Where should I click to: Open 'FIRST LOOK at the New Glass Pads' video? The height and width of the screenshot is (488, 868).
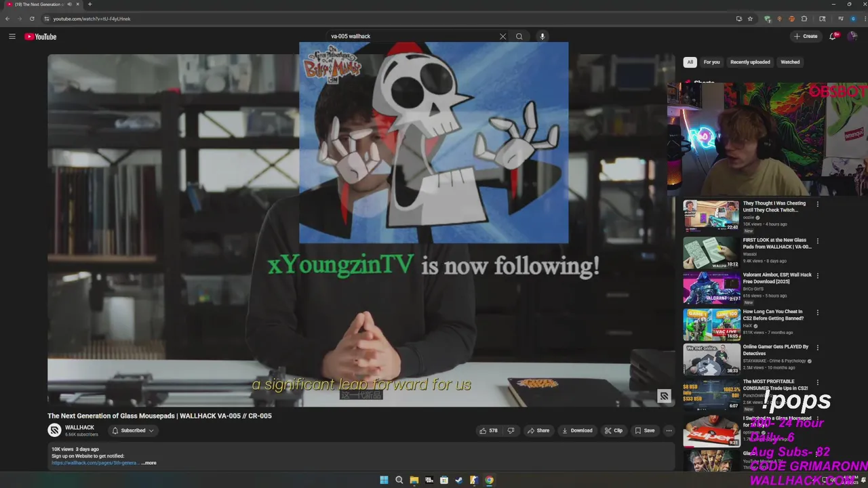point(777,243)
